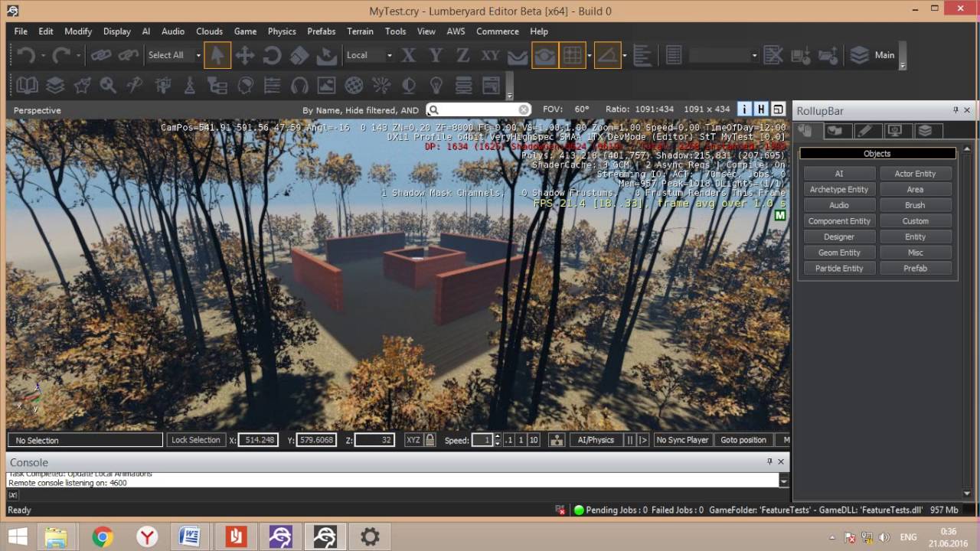This screenshot has height=551, width=980.
Task: Open the angle snap dropdown arrow
Action: (625, 55)
